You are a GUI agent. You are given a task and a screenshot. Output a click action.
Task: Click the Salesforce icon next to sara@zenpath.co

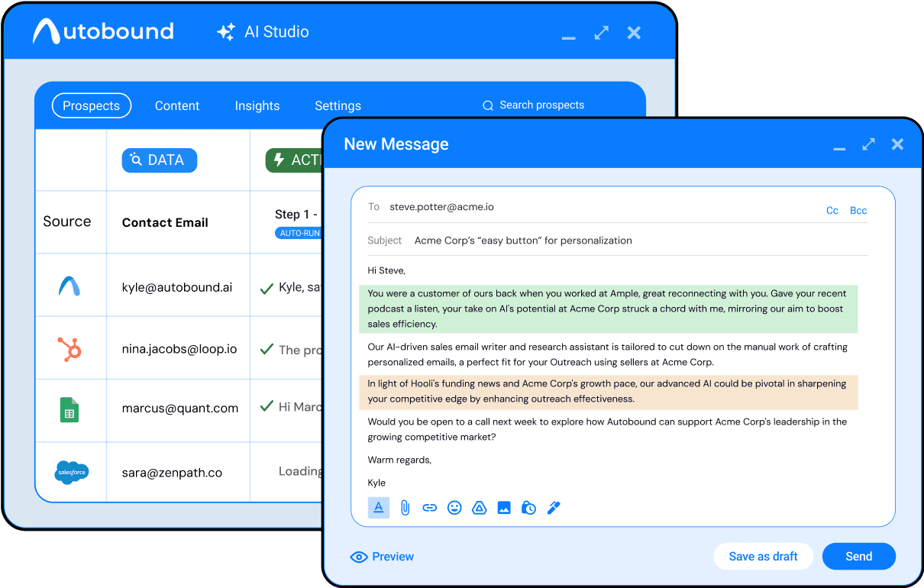click(x=71, y=472)
